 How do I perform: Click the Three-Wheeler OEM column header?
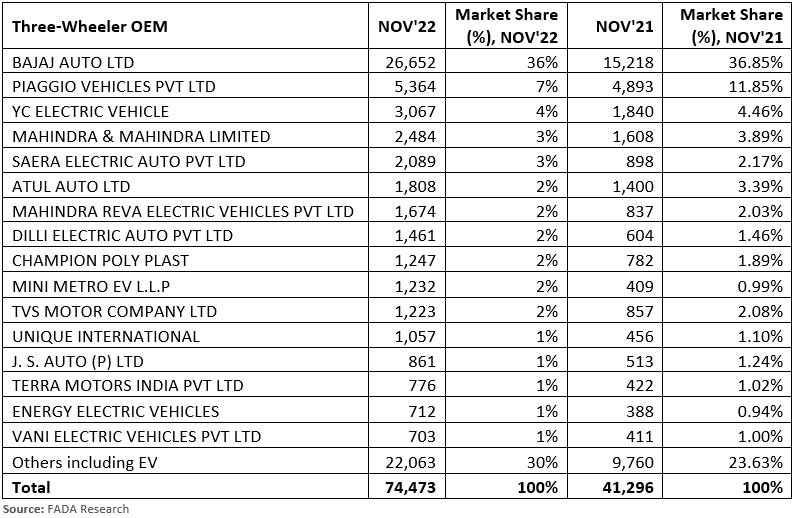pyautogui.click(x=90, y=27)
